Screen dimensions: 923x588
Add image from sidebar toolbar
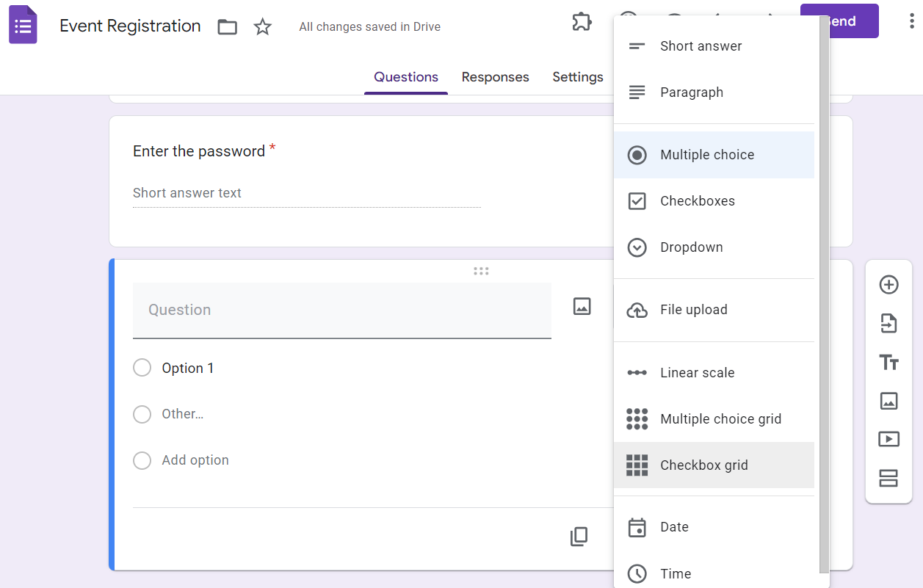[x=889, y=401]
